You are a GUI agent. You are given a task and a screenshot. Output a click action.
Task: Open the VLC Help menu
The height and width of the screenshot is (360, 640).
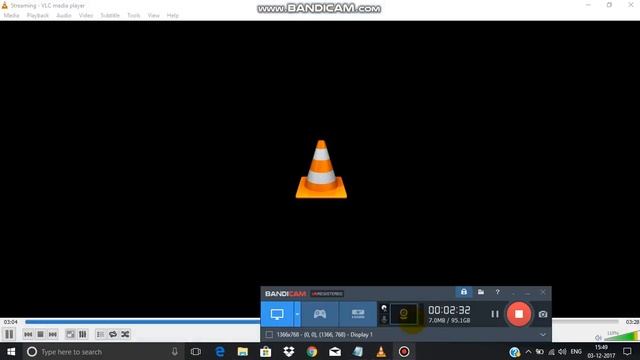point(173,16)
